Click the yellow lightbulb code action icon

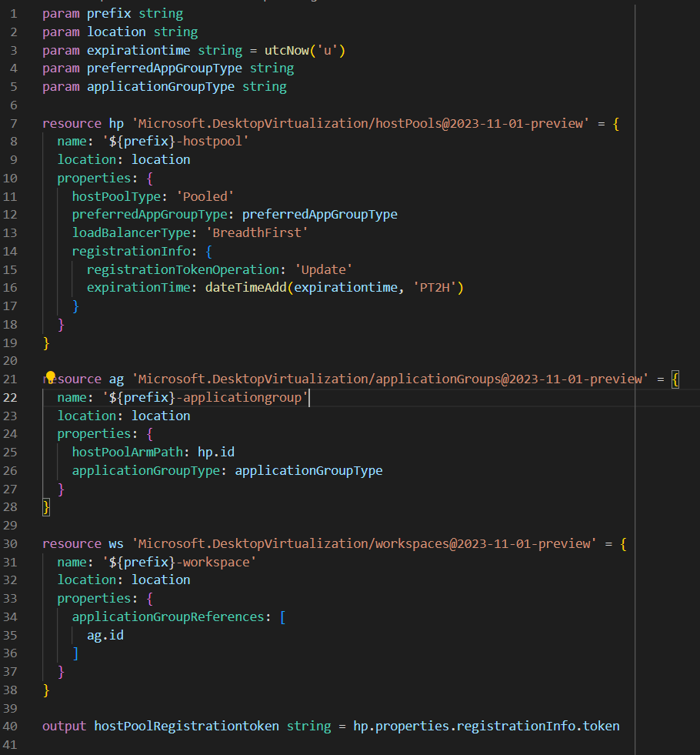pyautogui.click(x=51, y=377)
